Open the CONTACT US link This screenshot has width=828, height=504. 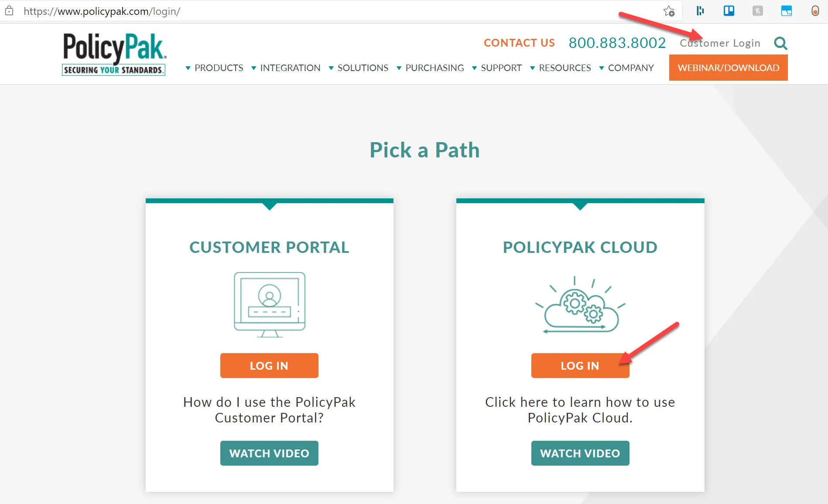(x=519, y=43)
